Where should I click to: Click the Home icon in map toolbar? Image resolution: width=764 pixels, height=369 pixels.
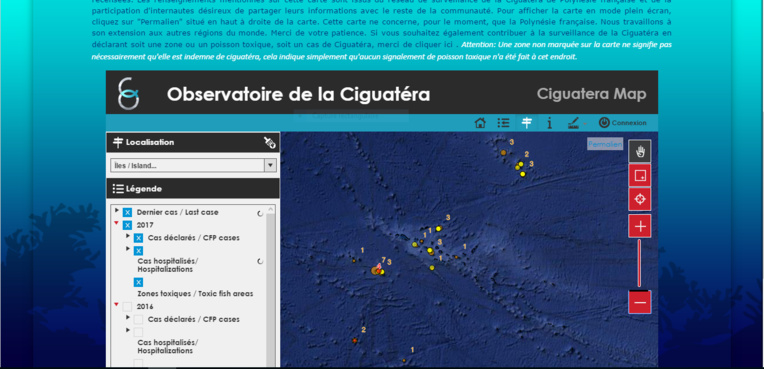click(x=480, y=123)
